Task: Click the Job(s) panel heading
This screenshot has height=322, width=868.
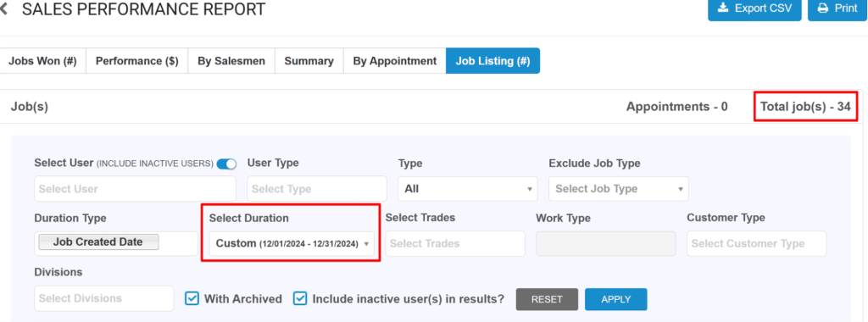Action: (x=30, y=107)
